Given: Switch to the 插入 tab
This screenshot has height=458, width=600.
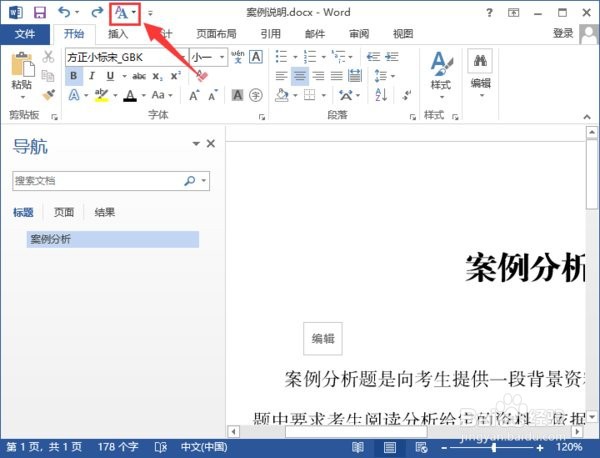Looking at the screenshot, I should 118,34.
